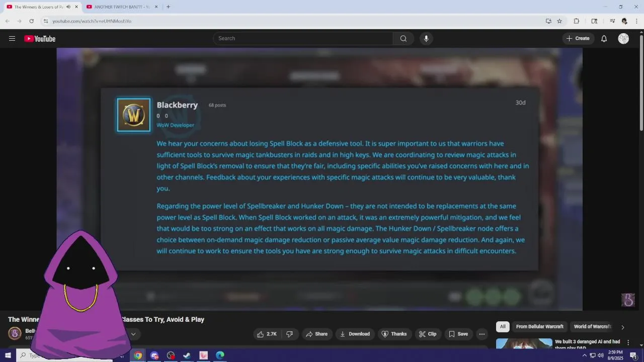Start voice search with microphone icon
Screen dimensions: 644x362
426,39
